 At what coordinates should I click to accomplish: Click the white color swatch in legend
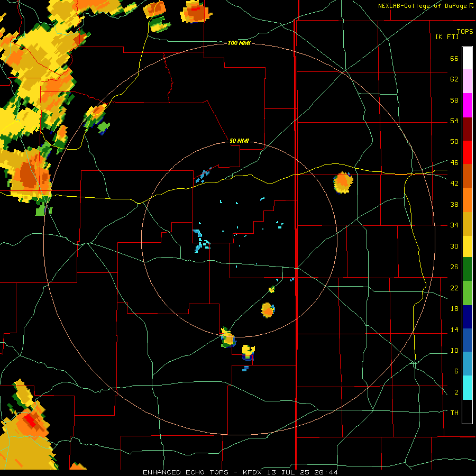coord(467,58)
